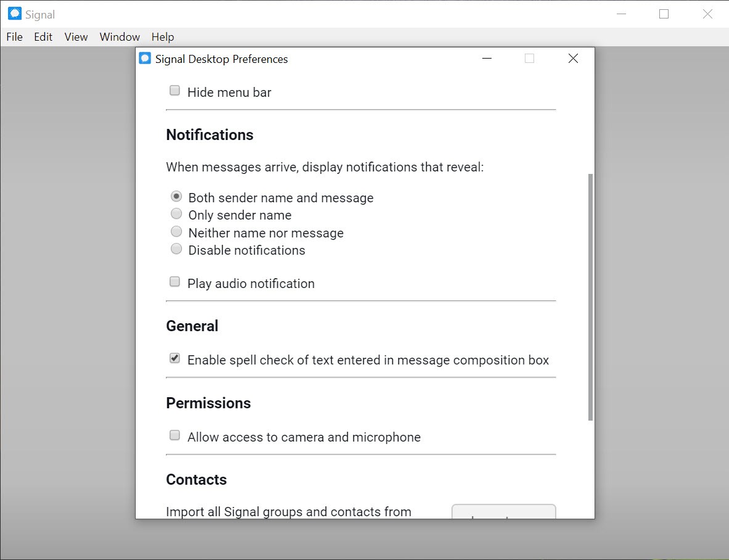
Task: Click the Signal icon in Preferences title bar
Action: click(145, 59)
